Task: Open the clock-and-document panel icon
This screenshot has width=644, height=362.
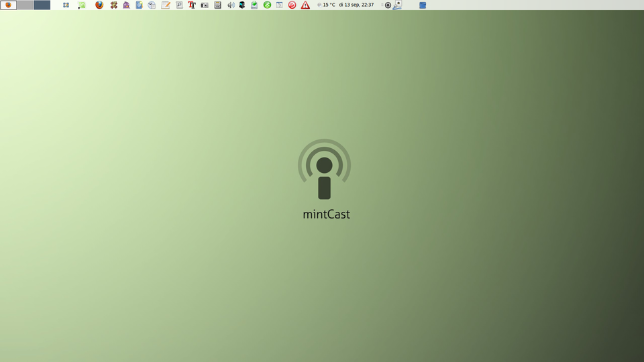Action: click(x=152, y=5)
